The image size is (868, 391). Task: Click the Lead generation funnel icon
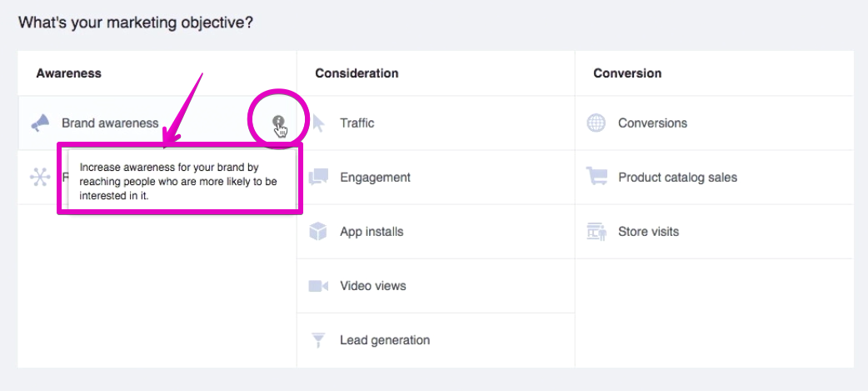click(318, 340)
